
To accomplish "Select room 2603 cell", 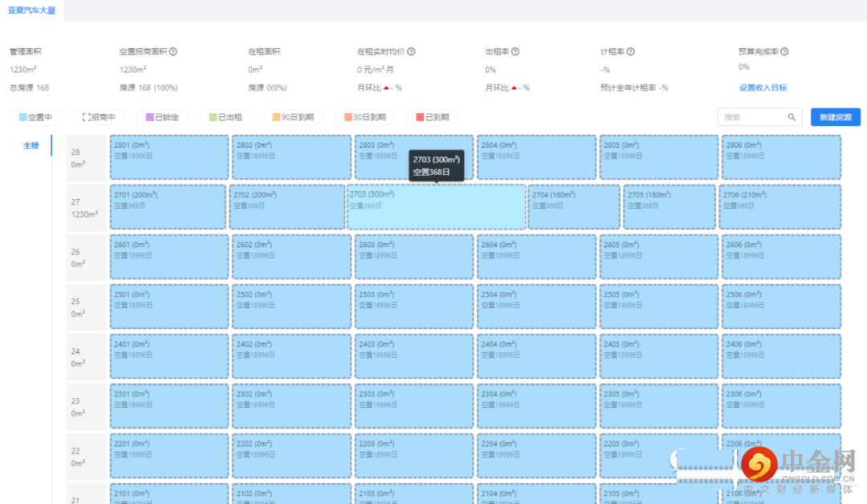I will click(x=414, y=257).
